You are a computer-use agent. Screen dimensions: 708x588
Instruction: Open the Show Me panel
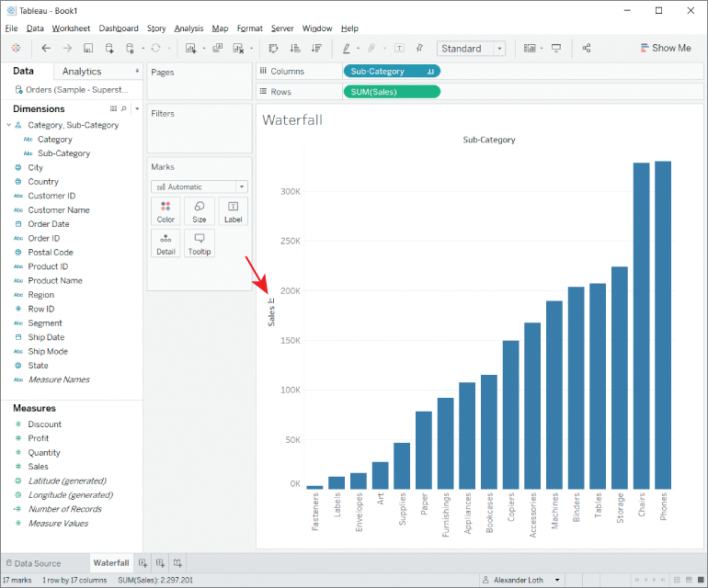point(666,48)
